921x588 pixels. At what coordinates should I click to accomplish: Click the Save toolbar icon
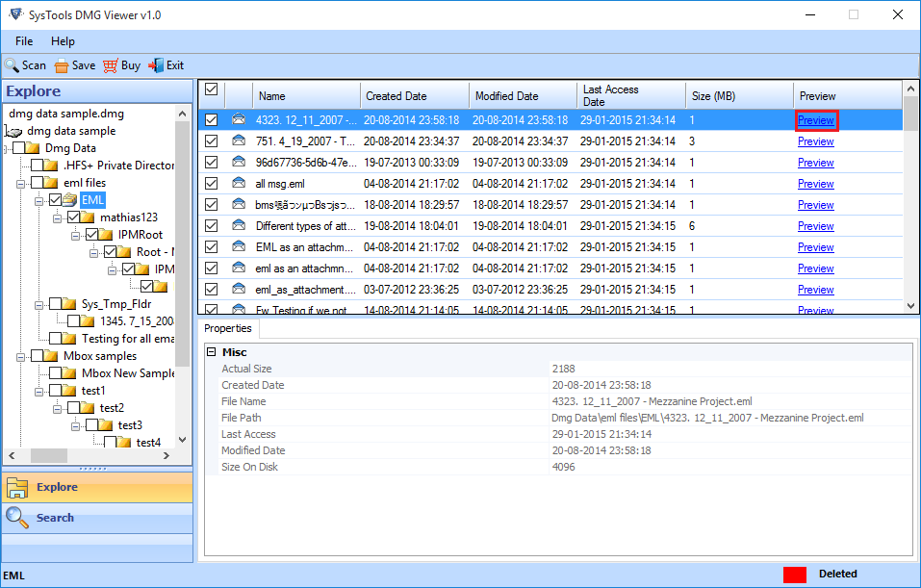point(61,65)
